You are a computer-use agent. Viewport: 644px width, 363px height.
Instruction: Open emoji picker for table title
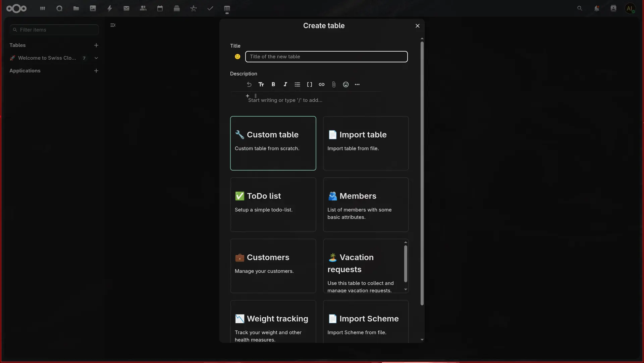(x=237, y=57)
